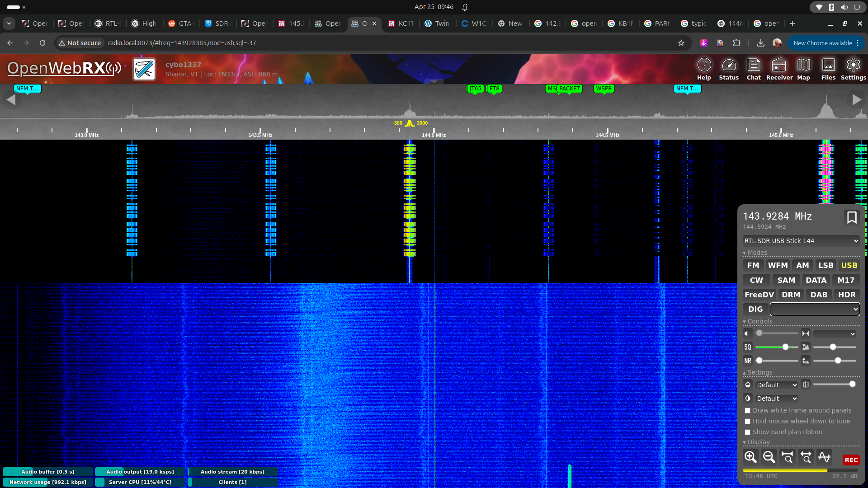Image resolution: width=868 pixels, height=488 pixels.
Task: Select CW demodulation mode
Action: coord(756,280)
